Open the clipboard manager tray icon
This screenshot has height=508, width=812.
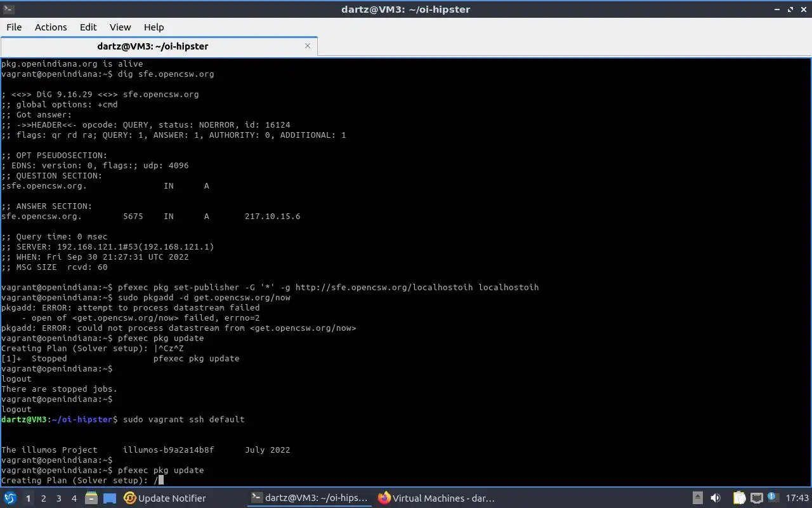[739, 498]
